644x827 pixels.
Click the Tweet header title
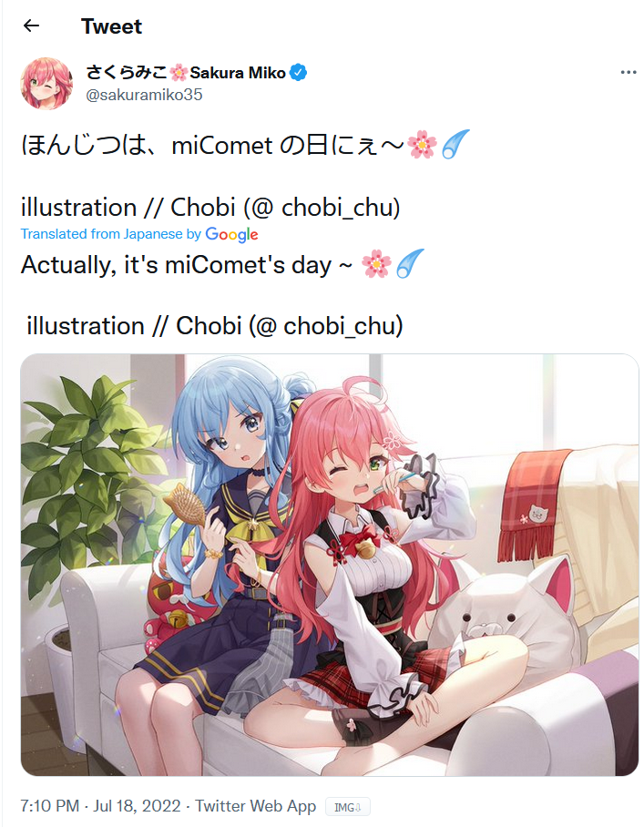(x=111, y=26)
